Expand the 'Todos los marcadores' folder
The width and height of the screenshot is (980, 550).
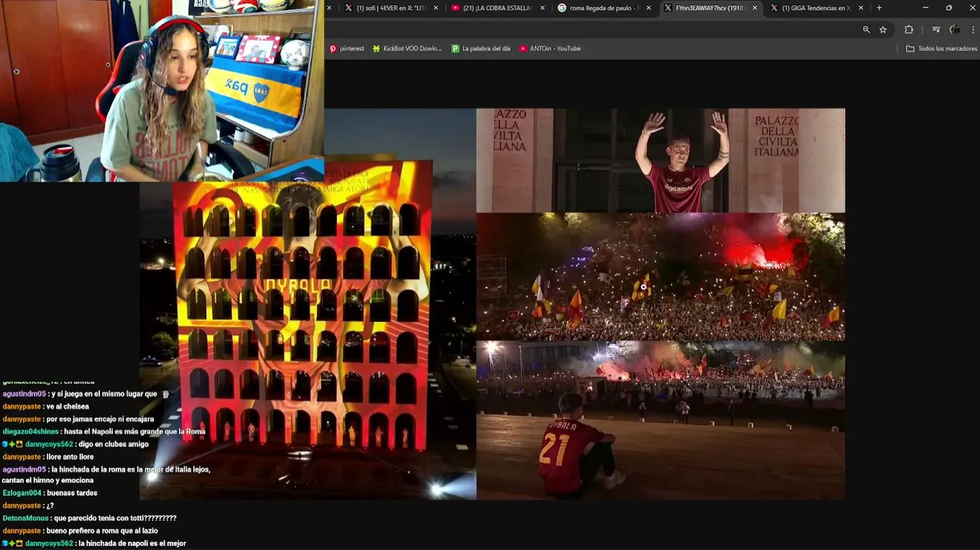[941, 48]
